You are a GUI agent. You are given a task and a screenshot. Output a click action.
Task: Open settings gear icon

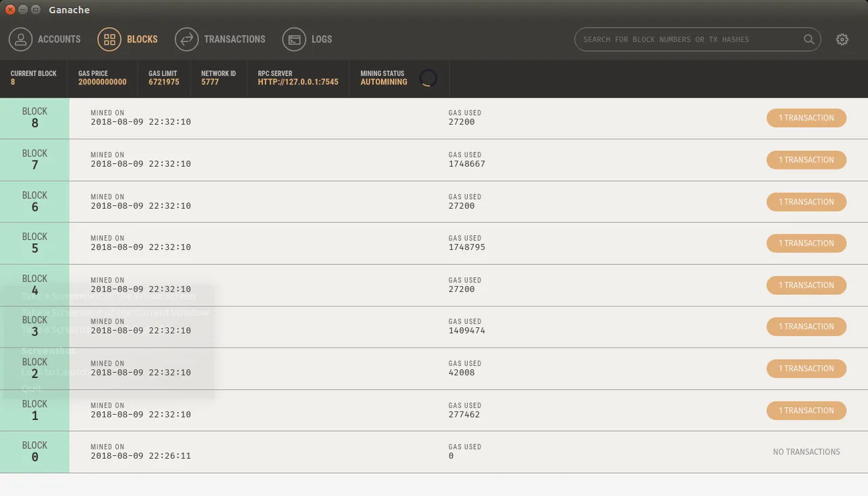842,39
